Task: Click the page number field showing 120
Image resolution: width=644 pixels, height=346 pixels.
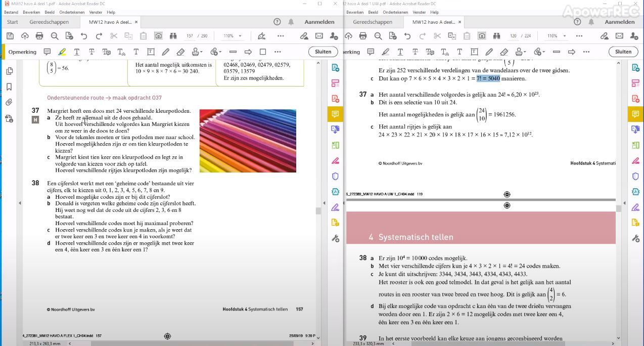Action: coord(514,36)
